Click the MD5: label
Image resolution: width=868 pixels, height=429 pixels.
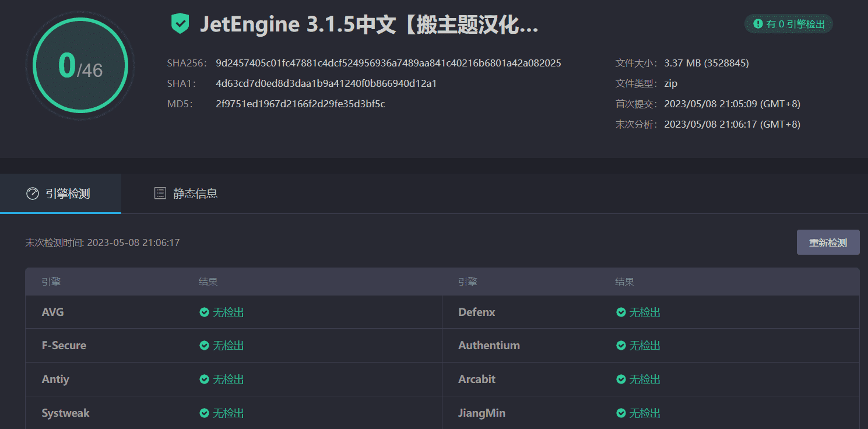click(180, 104)
